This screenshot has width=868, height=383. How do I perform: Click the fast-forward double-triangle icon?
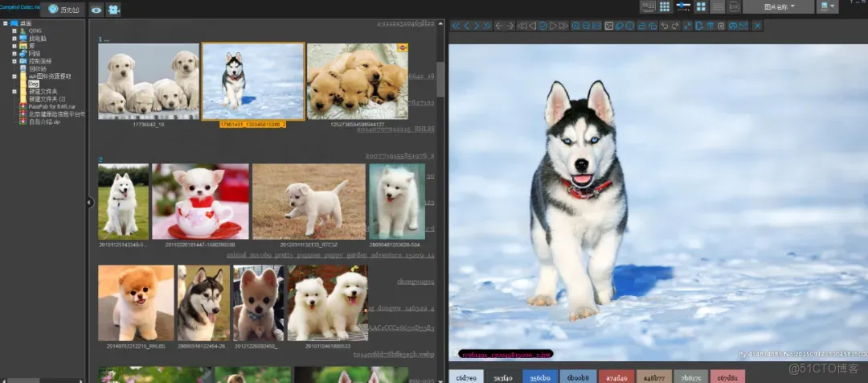[563, 26]
